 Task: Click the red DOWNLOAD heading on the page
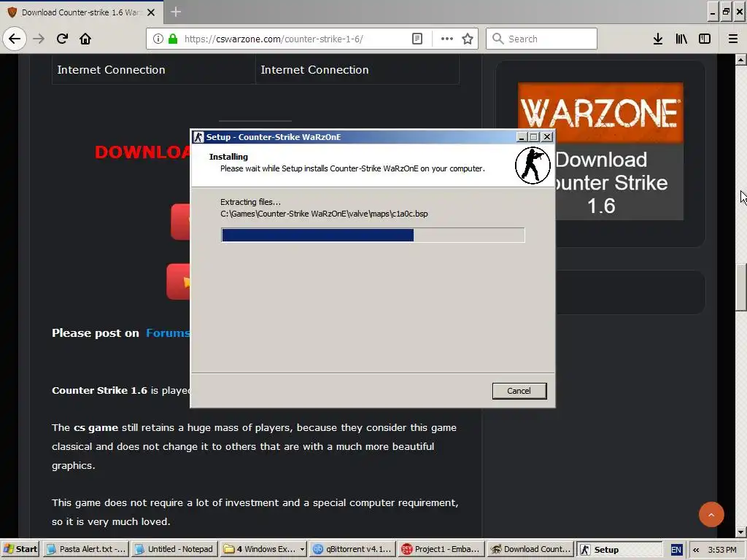(x=142, y=152)
